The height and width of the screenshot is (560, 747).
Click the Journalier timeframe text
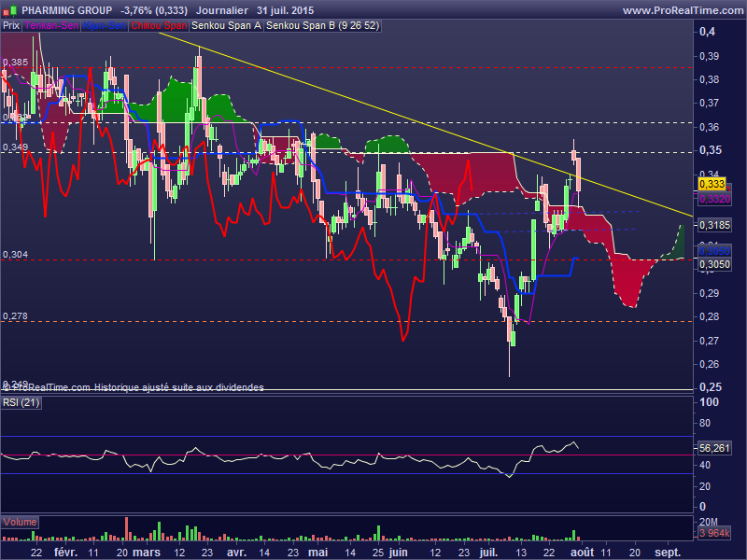[x=222, y=10]
